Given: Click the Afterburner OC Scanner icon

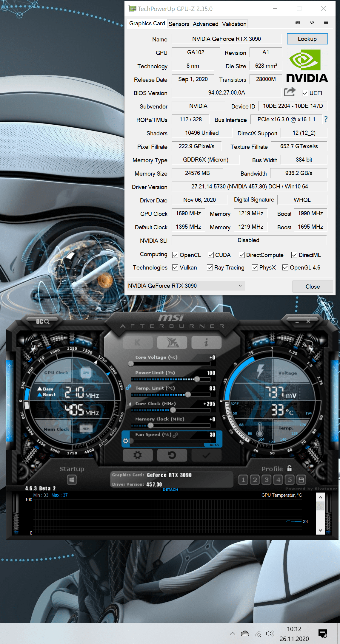Looking at the screenshot, I should tap(42, 321).
